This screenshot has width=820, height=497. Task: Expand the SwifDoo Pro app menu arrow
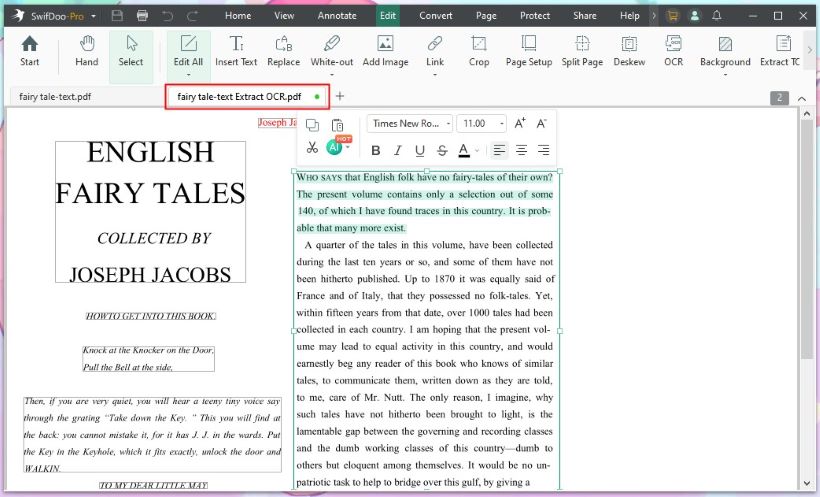tap(94, 16)
